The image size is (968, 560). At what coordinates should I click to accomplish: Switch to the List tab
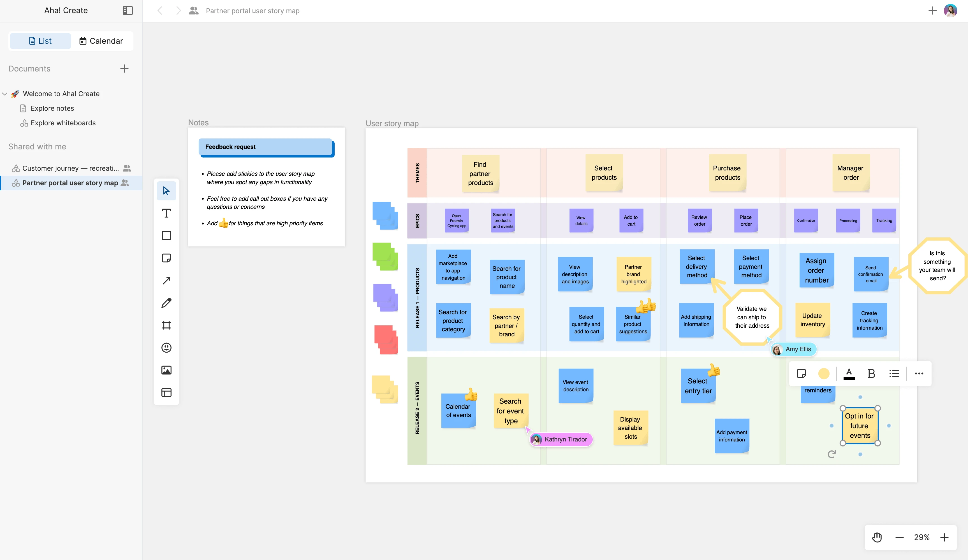click(x=40, y=41)
